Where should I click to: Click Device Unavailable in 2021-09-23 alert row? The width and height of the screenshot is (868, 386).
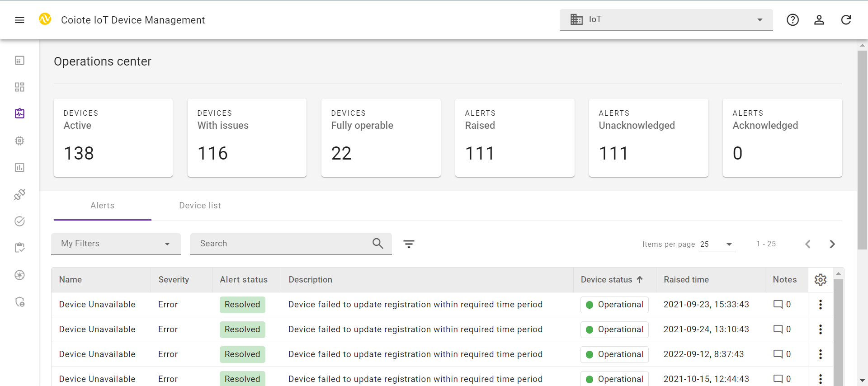click(97, 305)
